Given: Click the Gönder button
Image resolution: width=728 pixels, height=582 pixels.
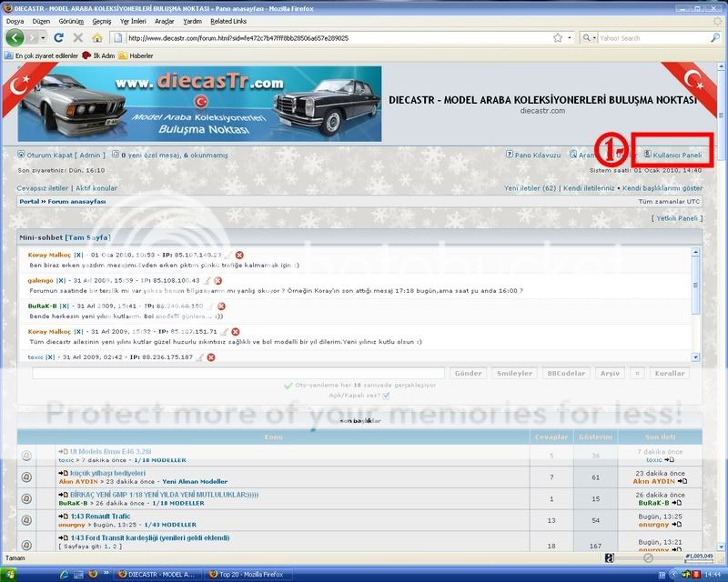Looking at the screenshot, I should 468,374.
